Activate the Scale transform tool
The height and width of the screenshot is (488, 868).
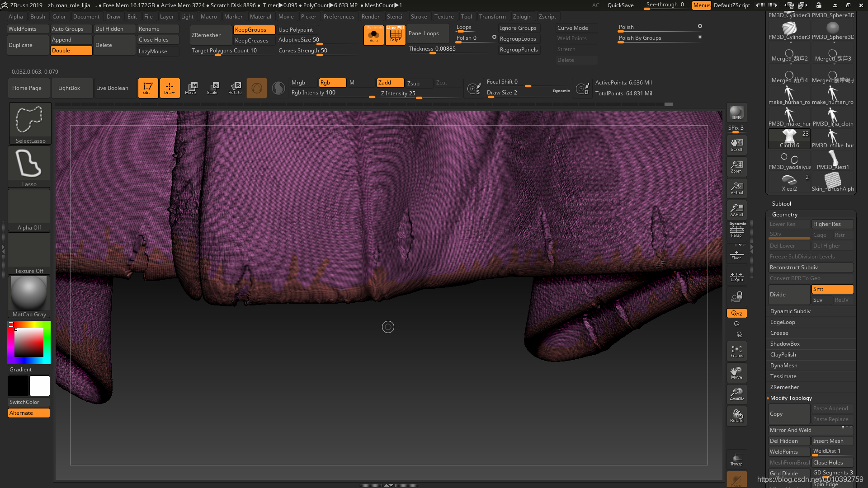click(x=212, y=88)
